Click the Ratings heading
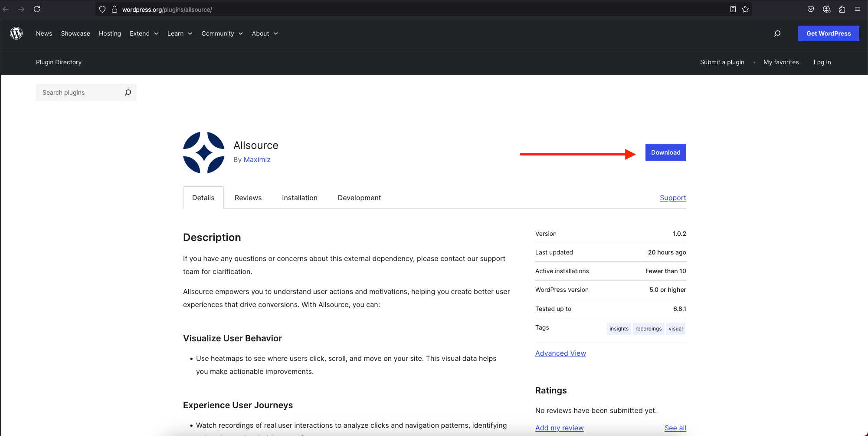The image size is (868, 436). [551, 390]
